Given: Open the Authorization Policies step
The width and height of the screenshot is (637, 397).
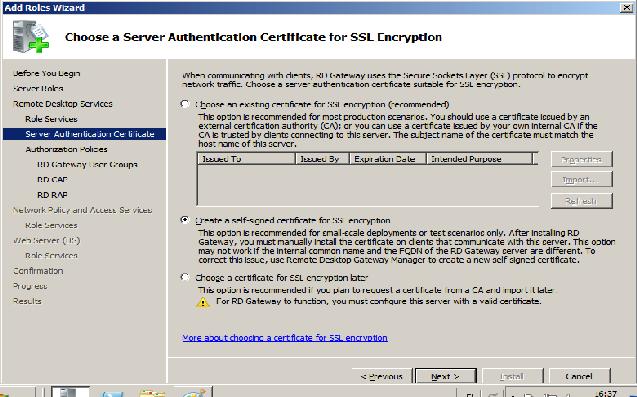Looking at the screenshot, I should 66,149.
